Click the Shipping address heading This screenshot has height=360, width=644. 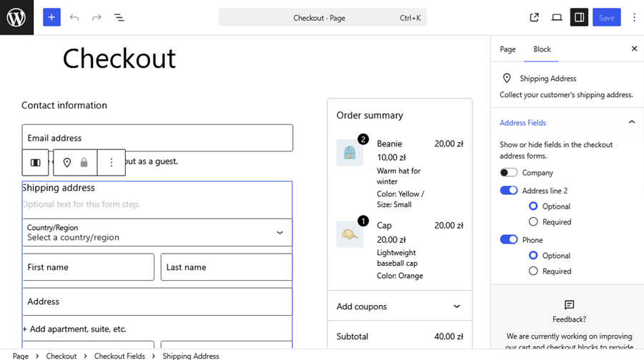click(59, 188)
